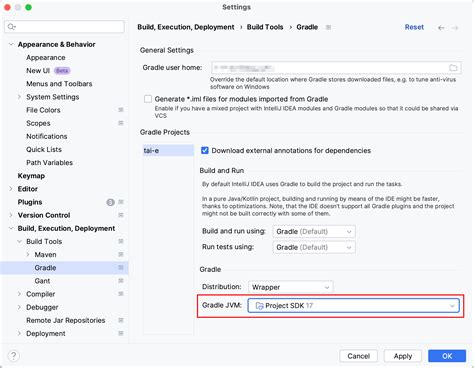Click the plugins update count badge

(110, 202)
